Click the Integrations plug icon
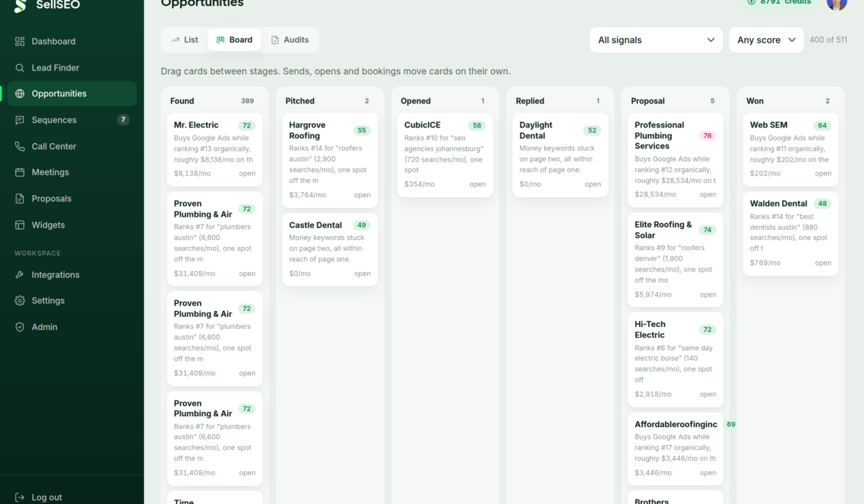Screen dimensions: 864x504 point(19,275)
